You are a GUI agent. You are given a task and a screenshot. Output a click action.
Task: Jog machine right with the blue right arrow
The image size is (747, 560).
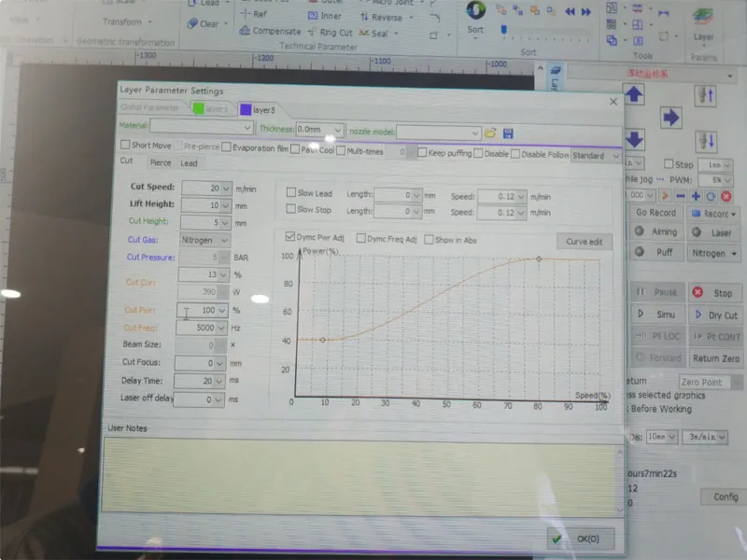(x=670, y=118)
